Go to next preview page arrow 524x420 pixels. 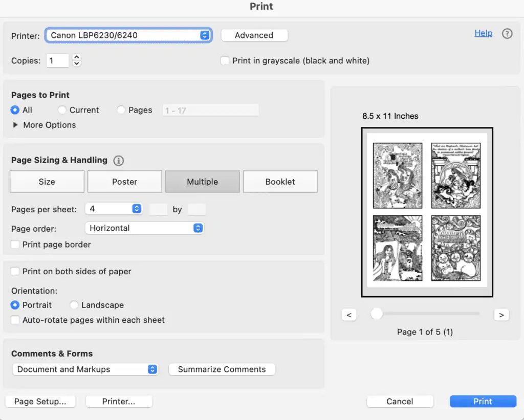(501, 315)
